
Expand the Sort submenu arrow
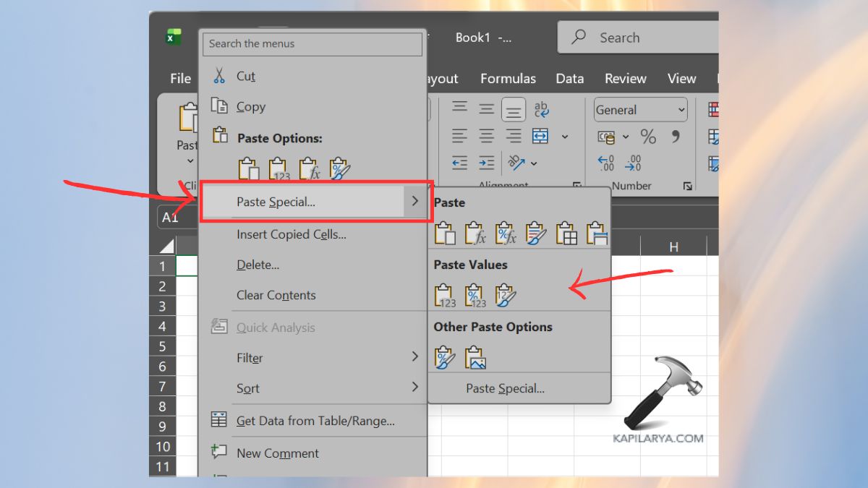(x=414, y=388)
